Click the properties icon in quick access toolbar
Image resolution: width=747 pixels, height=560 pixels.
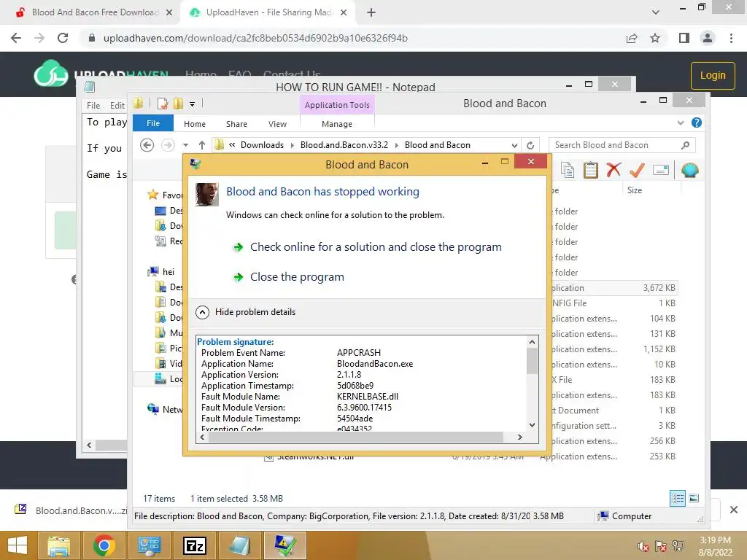[x=163, y=104]
